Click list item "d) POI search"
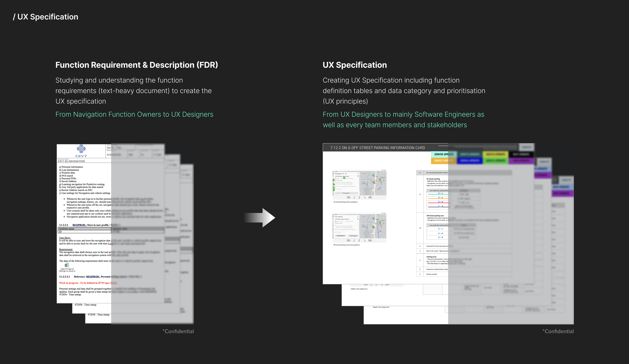 pyautogui.click(x=66, y=176)
